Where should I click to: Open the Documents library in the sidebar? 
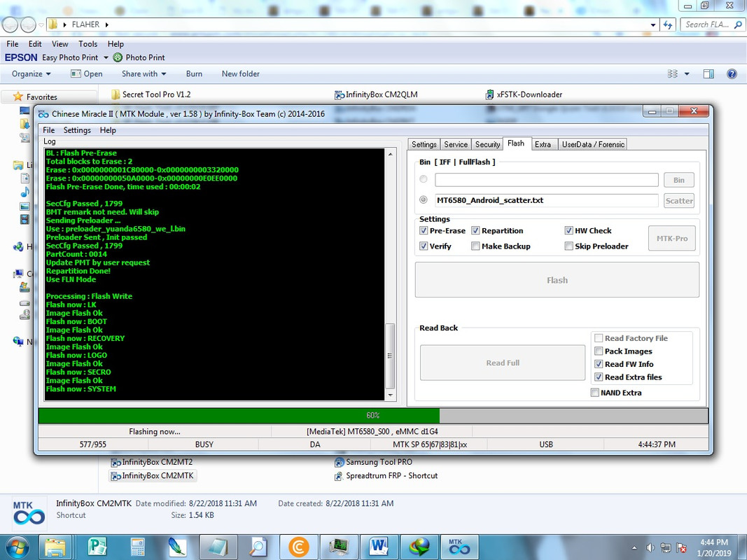[25, 178]
